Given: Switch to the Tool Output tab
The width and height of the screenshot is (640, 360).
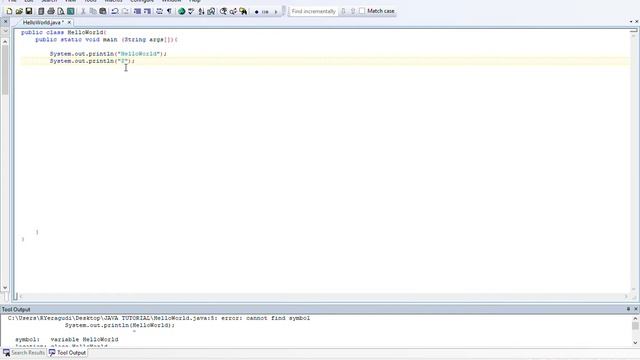Looking at the screenshot, I should click(67, 353).
